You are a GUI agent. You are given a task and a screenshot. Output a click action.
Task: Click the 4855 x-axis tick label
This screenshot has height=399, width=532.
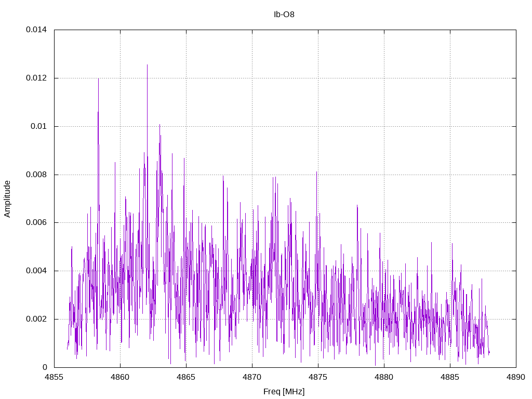[54, 377]
